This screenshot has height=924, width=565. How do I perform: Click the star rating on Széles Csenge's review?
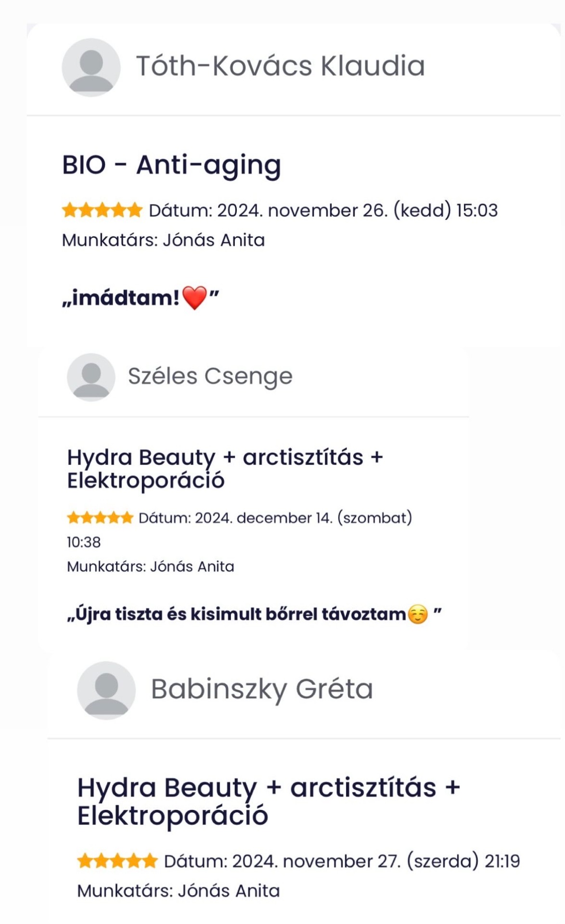[x=100, y=518]
